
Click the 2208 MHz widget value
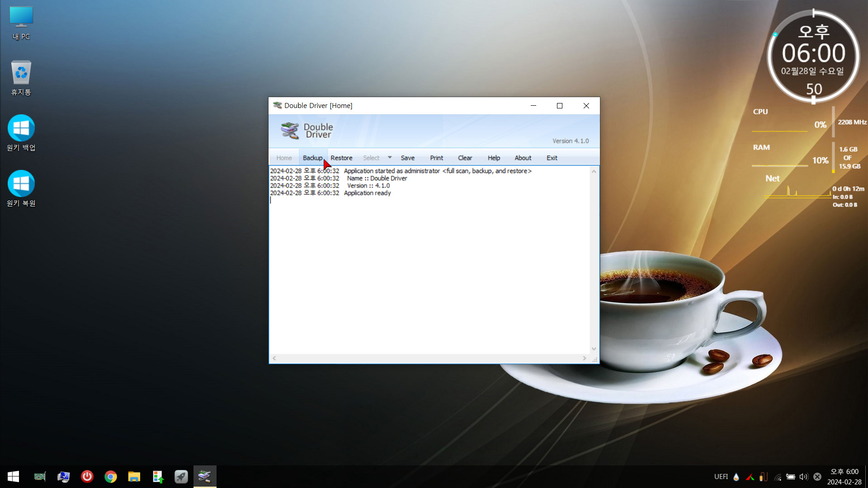[852, 122]
